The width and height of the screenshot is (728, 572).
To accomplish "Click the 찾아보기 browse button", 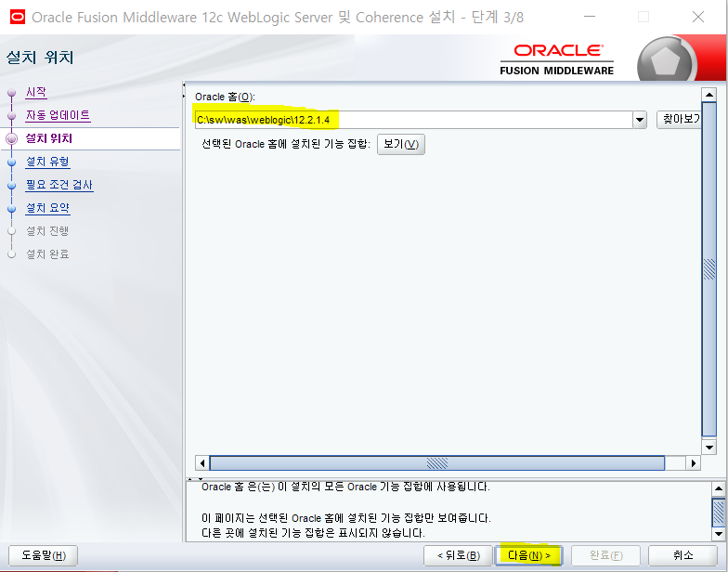I will [679, 119].
